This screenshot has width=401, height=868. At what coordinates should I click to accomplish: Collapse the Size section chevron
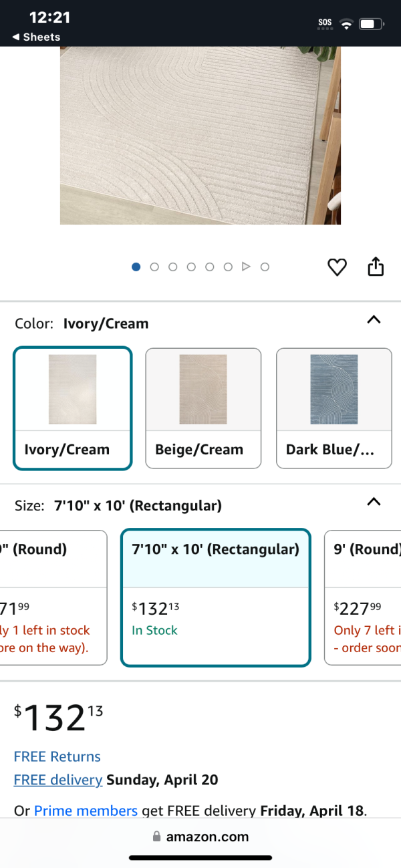coord(374,502)
